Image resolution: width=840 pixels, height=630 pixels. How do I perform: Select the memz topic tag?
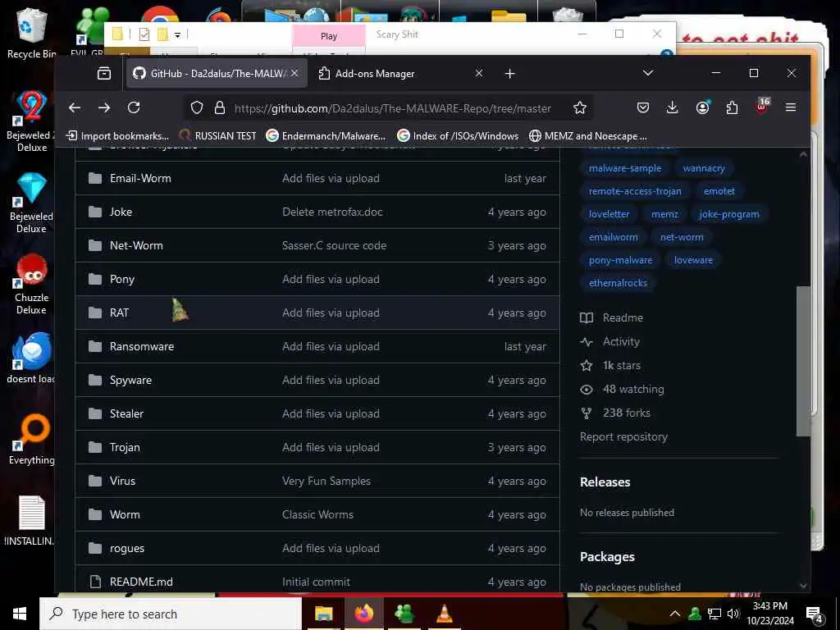pyautogui.click(x=664, y=214)
